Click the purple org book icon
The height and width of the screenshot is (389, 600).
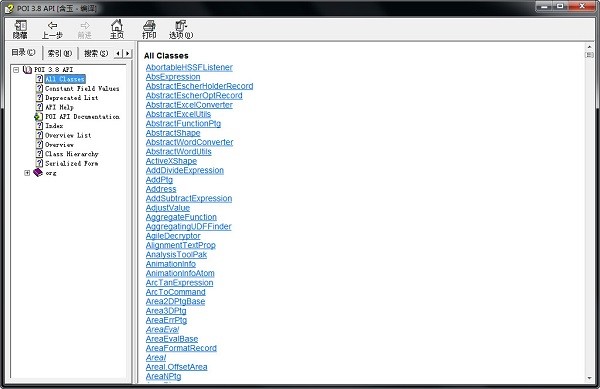(x=38, y=173)
